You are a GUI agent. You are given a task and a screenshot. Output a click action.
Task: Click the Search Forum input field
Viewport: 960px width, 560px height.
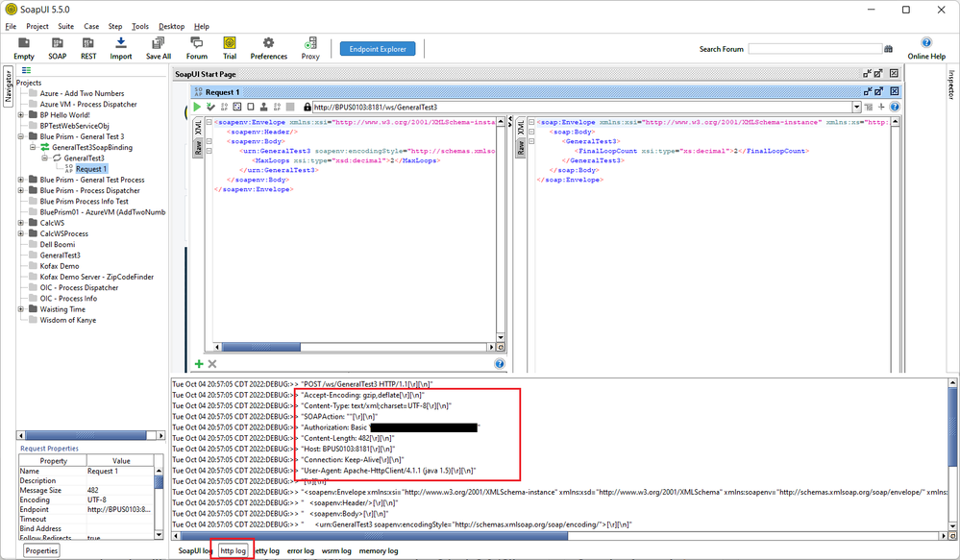814,49
